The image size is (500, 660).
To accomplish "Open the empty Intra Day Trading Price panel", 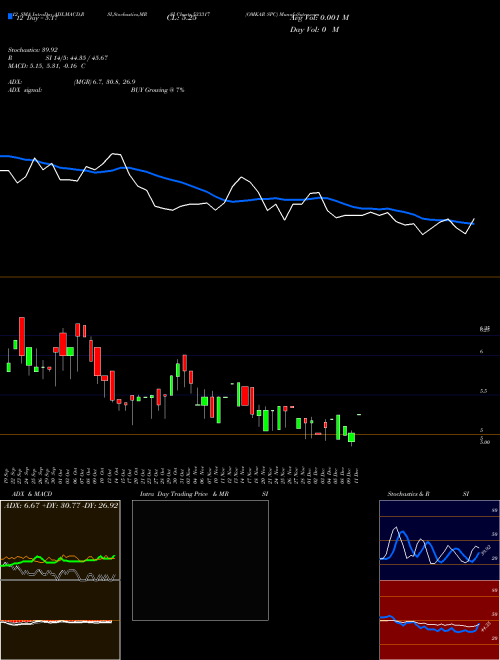I will coord(200,560).
